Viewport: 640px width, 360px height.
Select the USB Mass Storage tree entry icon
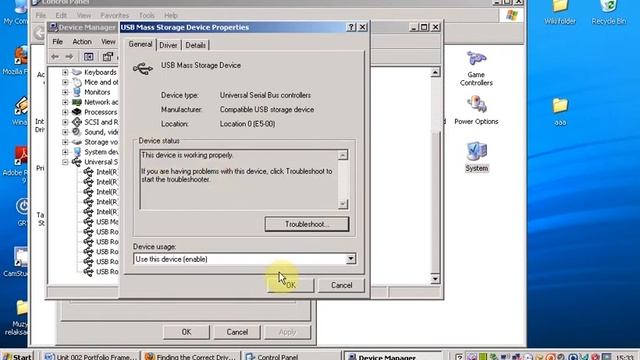(89, 222)
